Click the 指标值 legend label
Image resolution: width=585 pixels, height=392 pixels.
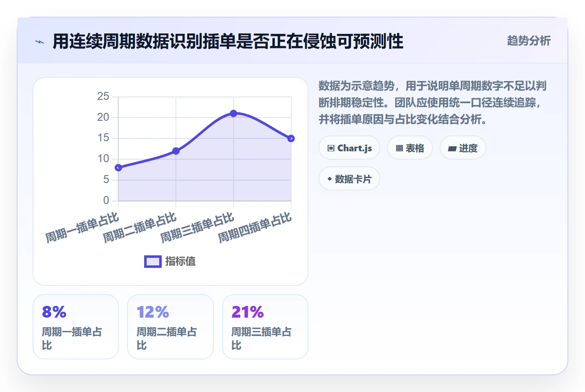click(181, 262)
